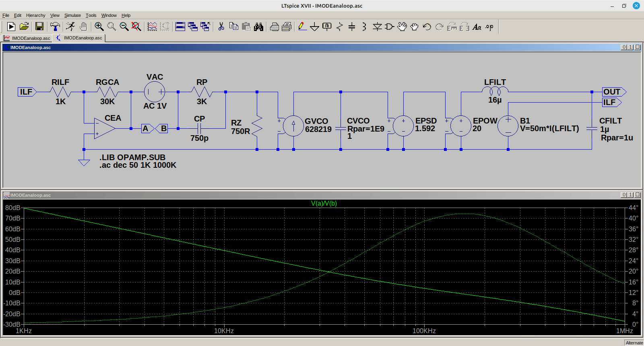Tile windows horizontally via toolbar icon
The height and width of the screenshot is (346, 644).
tap(180, 27)
